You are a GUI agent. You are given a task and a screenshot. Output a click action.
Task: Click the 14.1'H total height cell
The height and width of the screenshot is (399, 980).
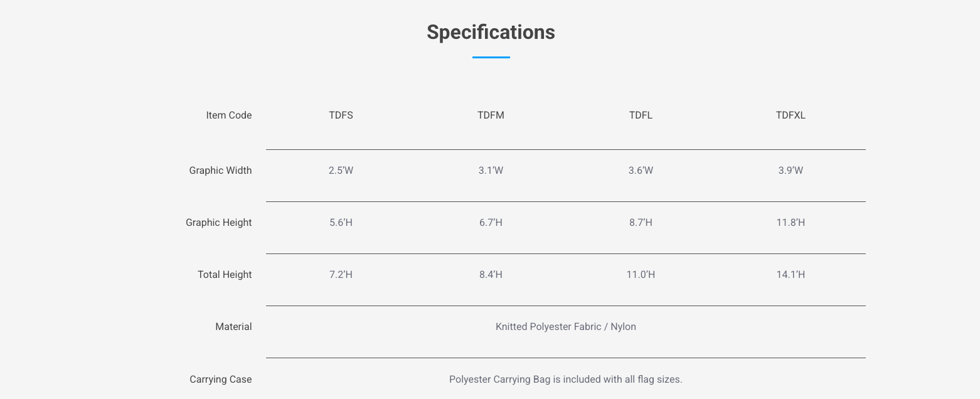tap(791, 275)
